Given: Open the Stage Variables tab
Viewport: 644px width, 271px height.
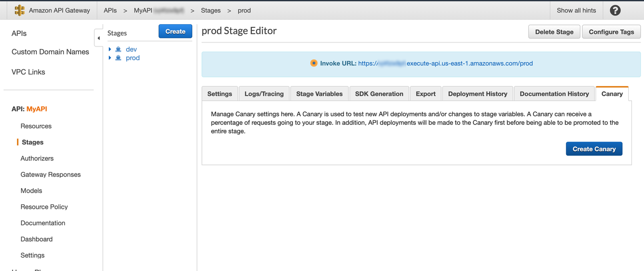Looking at the screenshot, I should (x=319, y=94).
